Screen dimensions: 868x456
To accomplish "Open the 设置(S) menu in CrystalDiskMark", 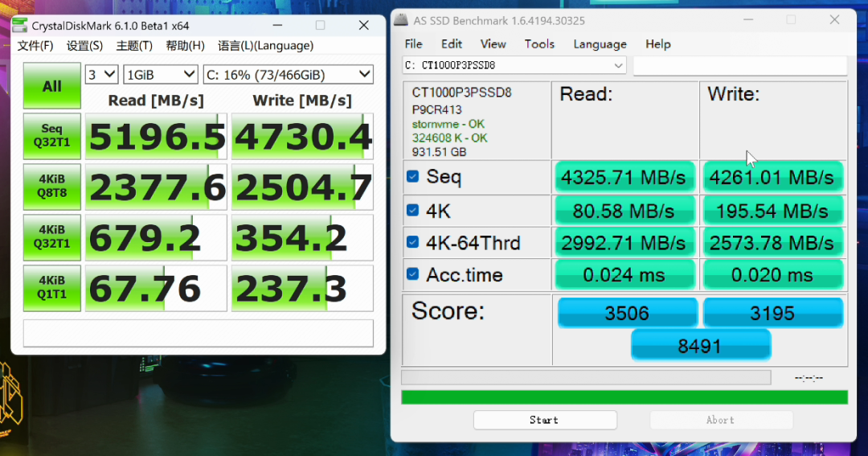I will point(84,45).
